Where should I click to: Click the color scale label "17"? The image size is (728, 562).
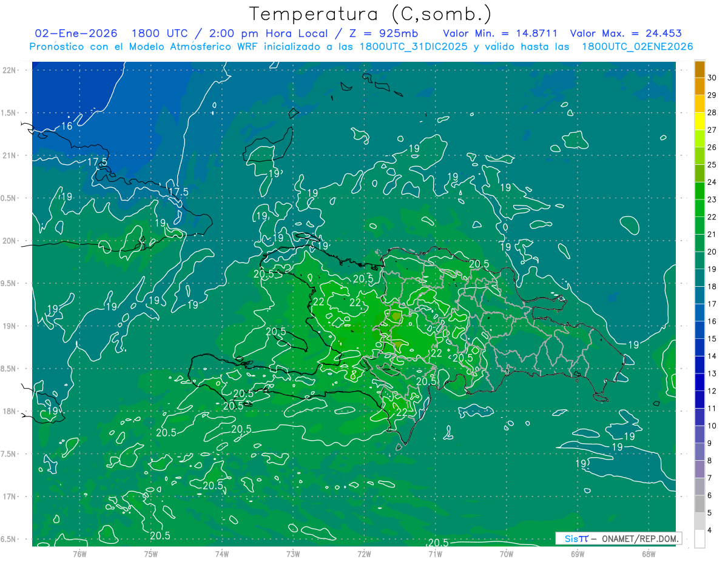pyautogui.click(x=712, y=304)
